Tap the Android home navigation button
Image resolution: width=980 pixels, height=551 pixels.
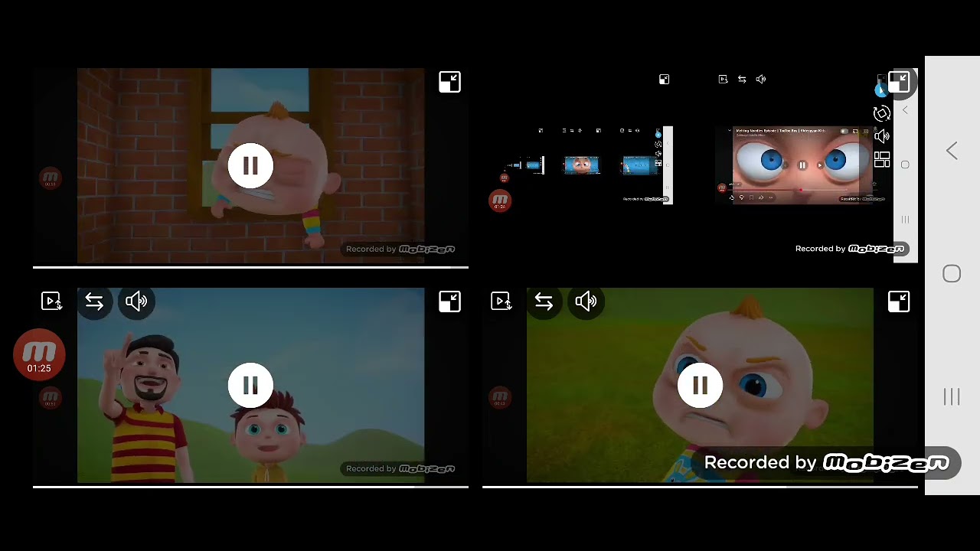point(952,274)
